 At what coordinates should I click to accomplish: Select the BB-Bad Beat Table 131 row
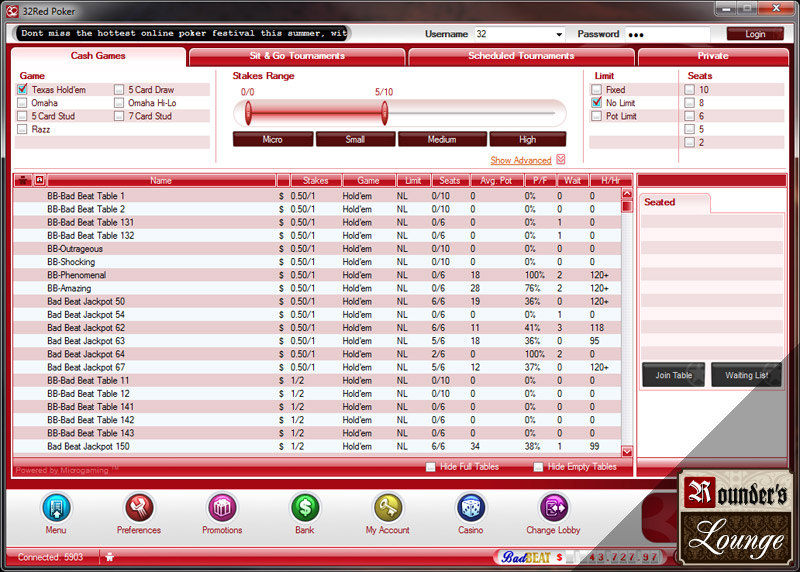tap(317, 222)
